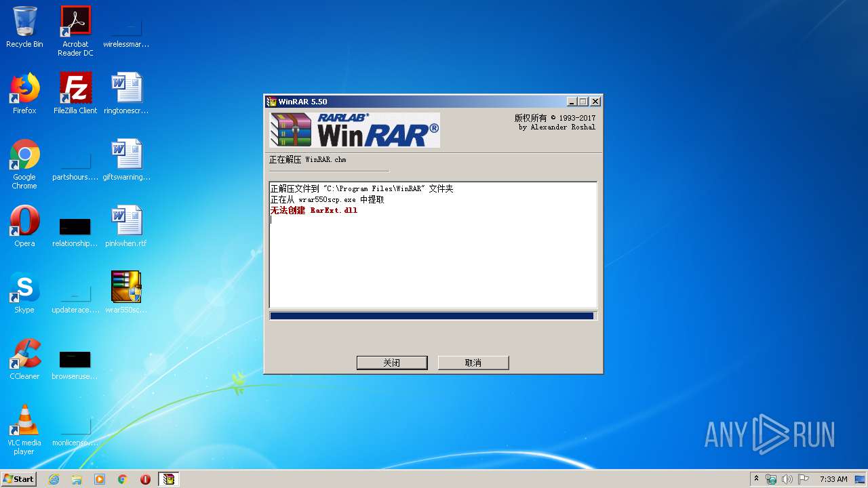Show hidden system tray icons
Screen dimensions: 868x488
757,479
